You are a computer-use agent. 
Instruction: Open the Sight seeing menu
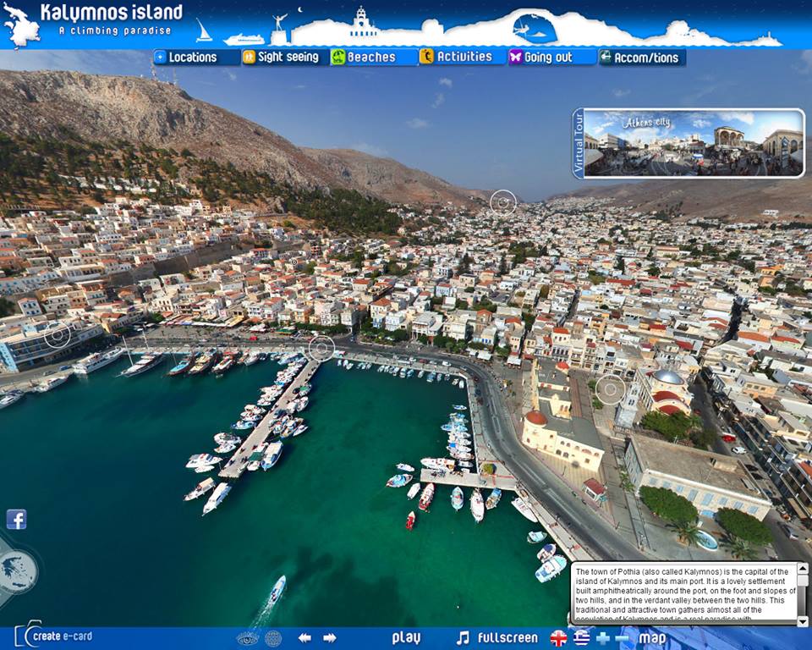pos(285,57)
